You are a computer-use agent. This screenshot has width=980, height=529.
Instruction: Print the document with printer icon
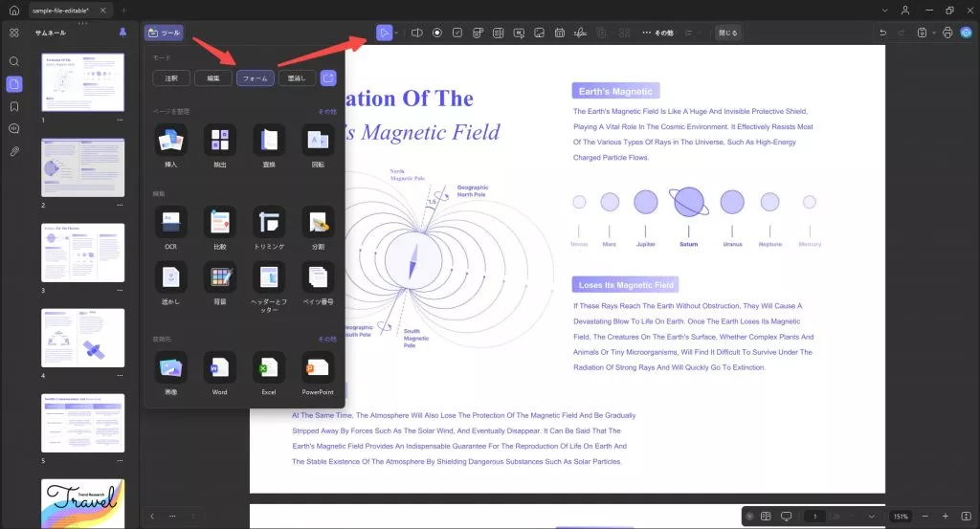coord(947,33)
